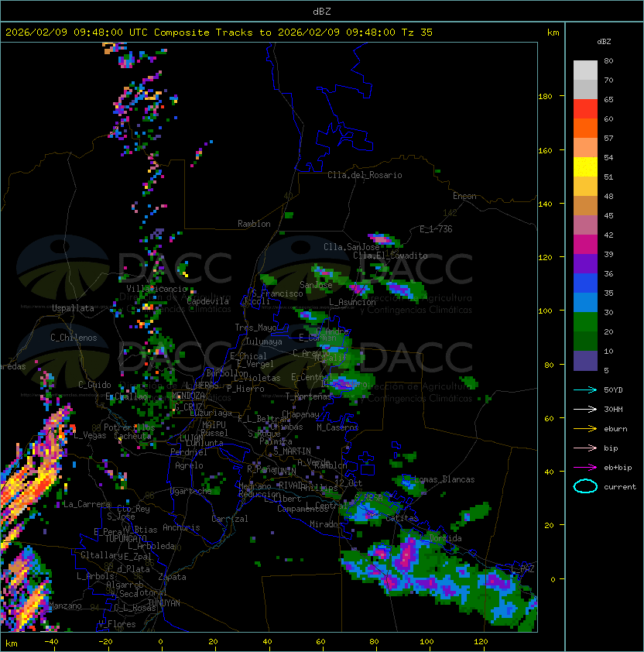Click the cyan ellipse 'current' legend icon

585,486
